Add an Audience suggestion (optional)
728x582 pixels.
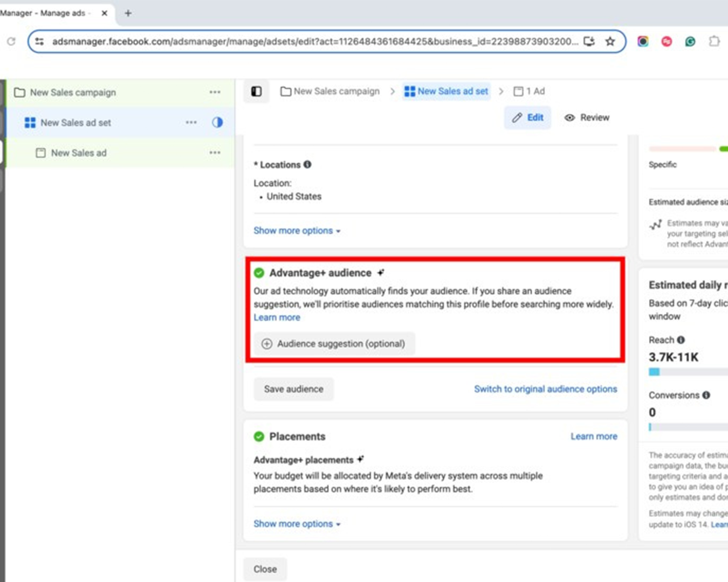pyautogui.click(x=334, y=344)
